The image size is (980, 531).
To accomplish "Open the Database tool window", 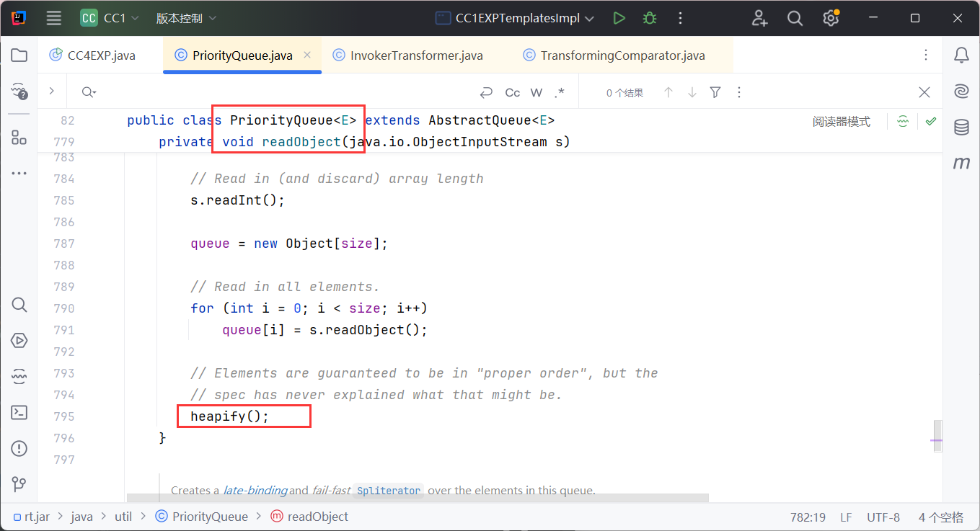I will (x=961, y=128).
